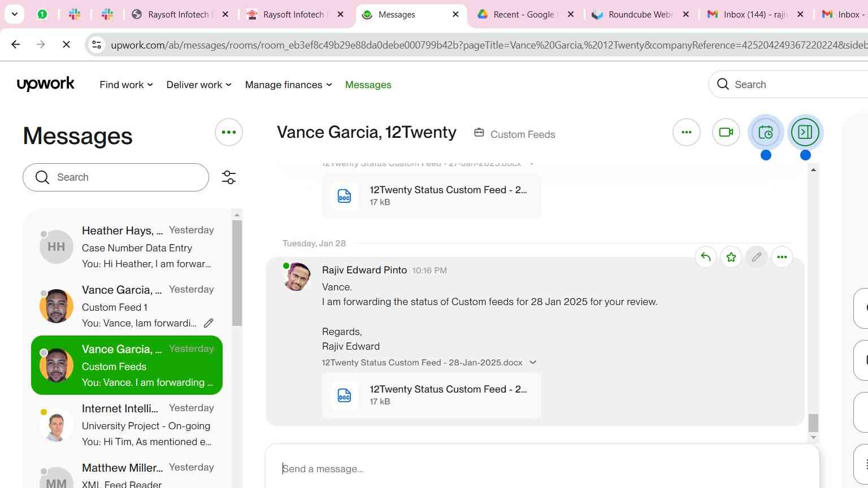Open Heather Hays Case Number Data Entry chat
The height and width of the screenshot is (488, 868).
click(x=127, y=247)
